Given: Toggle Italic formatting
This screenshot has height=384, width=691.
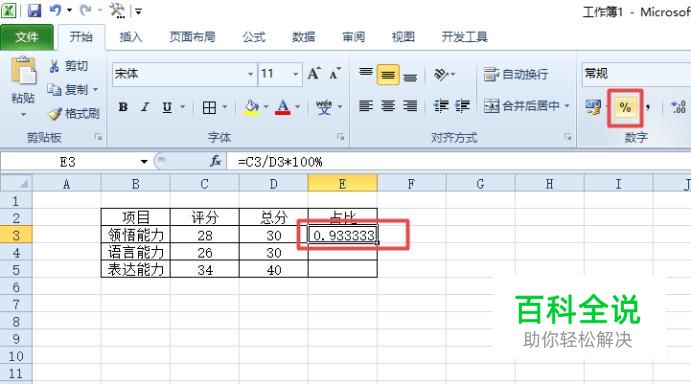Looking at the screenshot, I should pos(145,107).
